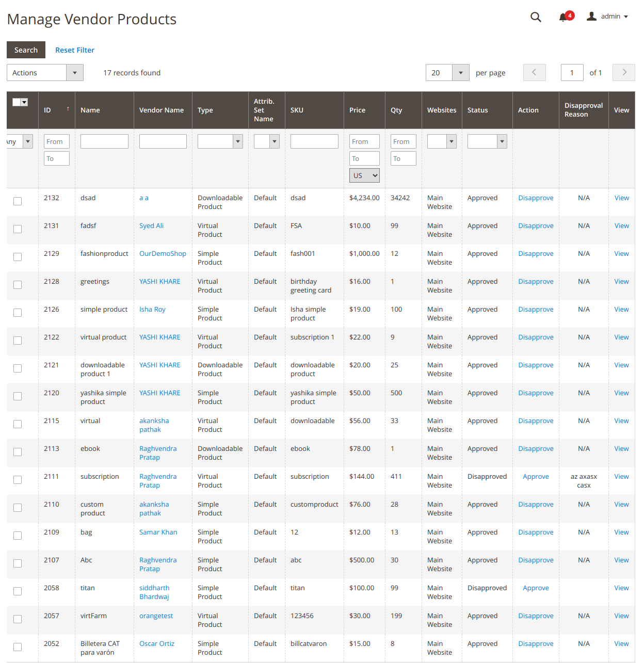The image size is (644, 663).
Task: Sort by the Vendor Name column header
Action: pyautogui.click(x=161, y=110)
